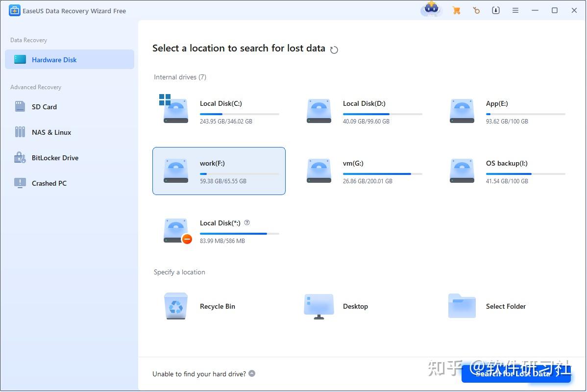
Task: Click the orange shopping cart icon
Action: (x=456, y=10)
